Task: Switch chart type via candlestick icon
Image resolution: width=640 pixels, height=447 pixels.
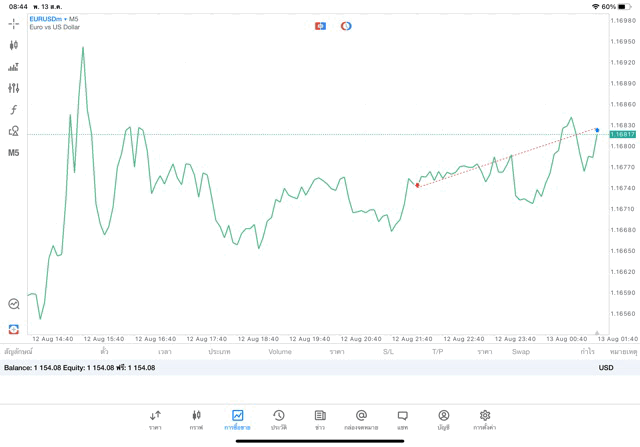Action: click(14, 45)
